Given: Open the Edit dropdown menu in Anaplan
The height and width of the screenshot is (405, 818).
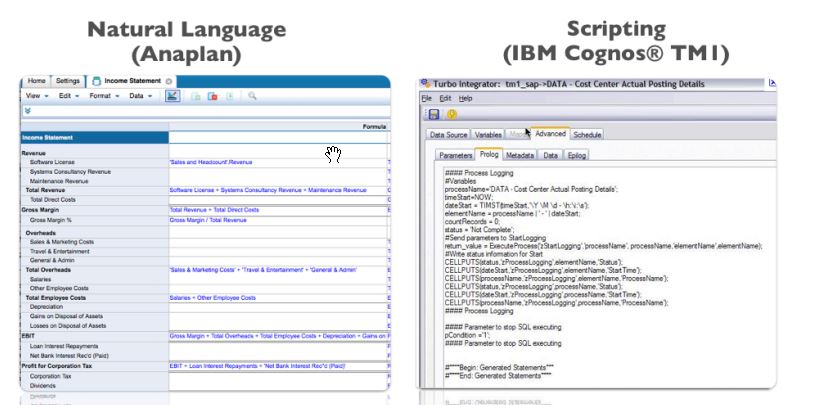Looking at the screenshot, I should click(69, 96).
